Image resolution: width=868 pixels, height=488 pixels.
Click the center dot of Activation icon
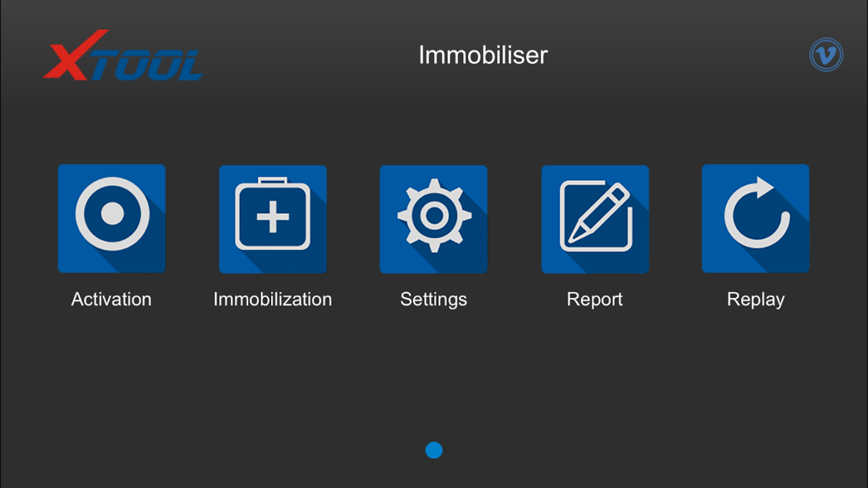[x=112, y=214]
